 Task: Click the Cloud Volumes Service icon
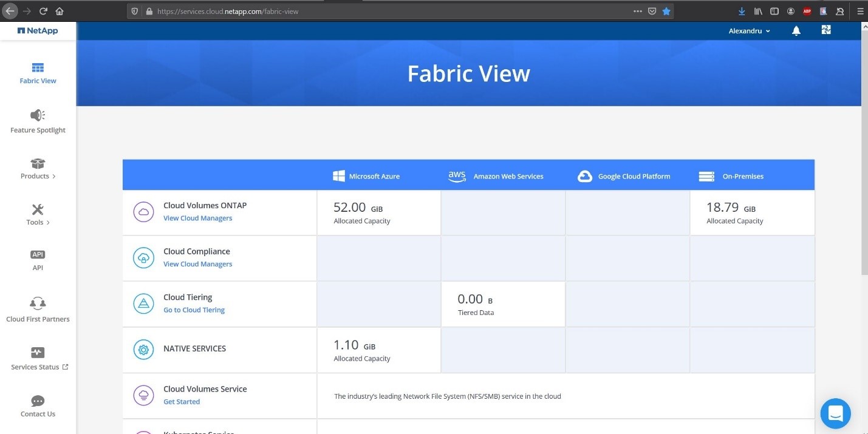[143, 396]
